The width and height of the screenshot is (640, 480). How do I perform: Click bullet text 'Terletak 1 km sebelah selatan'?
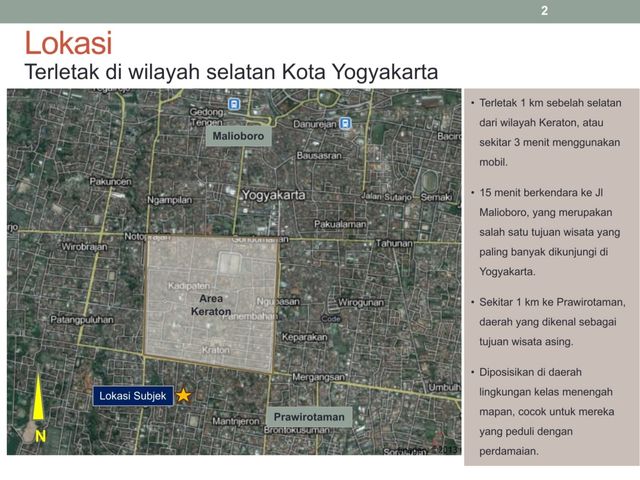550,103
